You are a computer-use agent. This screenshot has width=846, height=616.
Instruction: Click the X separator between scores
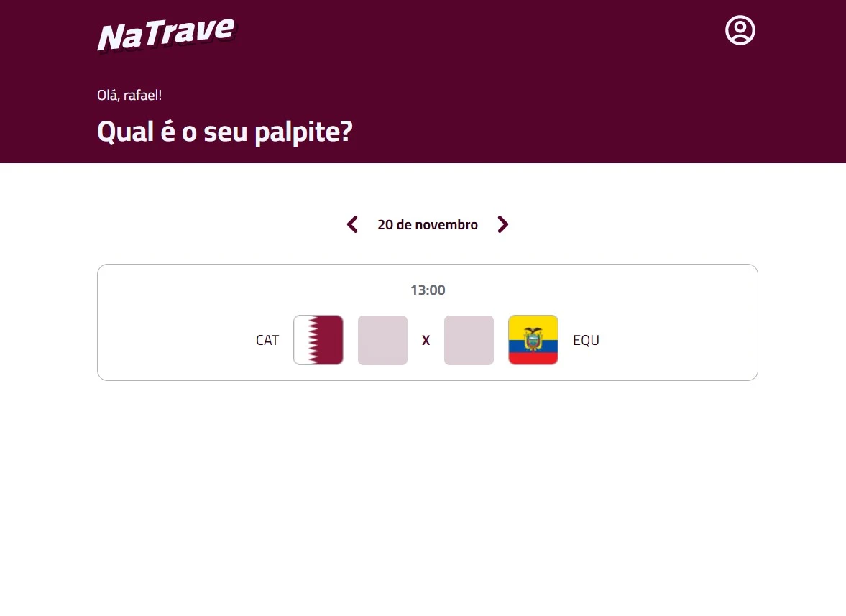[x=426, y=341]
